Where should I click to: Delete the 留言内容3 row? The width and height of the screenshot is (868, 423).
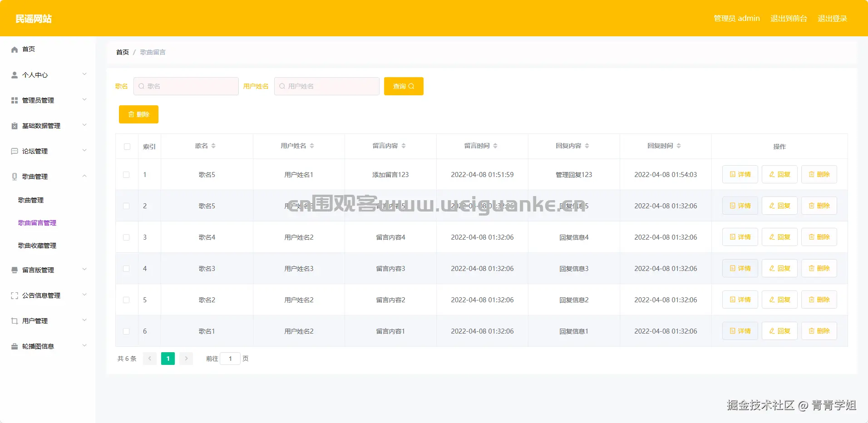point(819,268)
